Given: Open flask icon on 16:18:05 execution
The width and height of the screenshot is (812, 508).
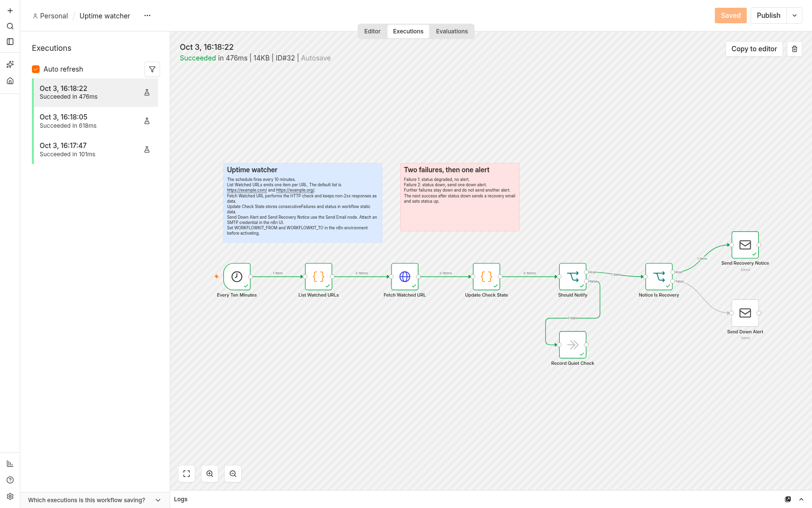Looking at the screenshot, I should [147, 121].
